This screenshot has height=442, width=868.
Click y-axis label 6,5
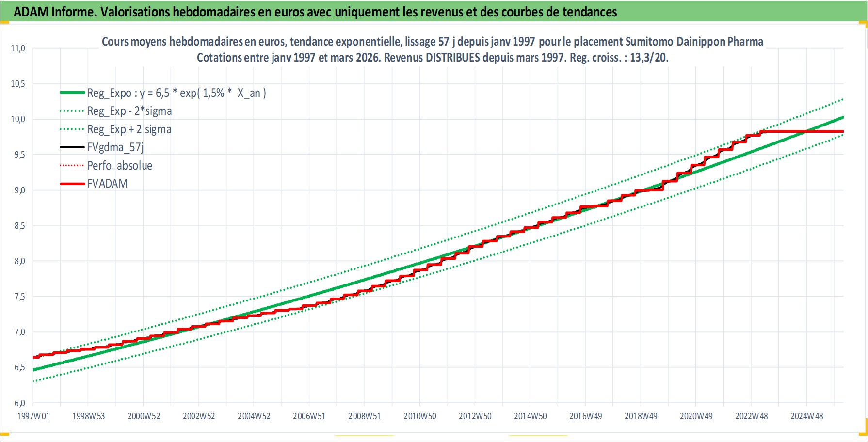click(x=19, y=367)
